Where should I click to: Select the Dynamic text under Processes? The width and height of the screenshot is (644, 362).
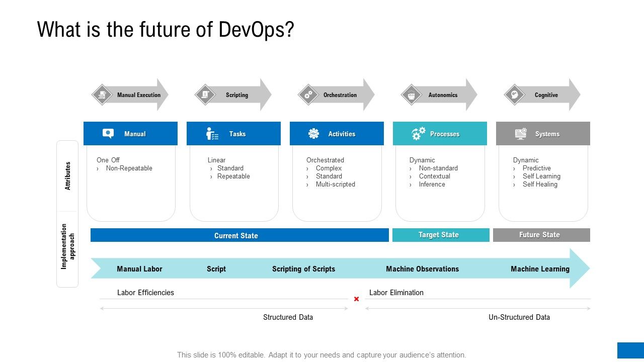coord(422,160)
